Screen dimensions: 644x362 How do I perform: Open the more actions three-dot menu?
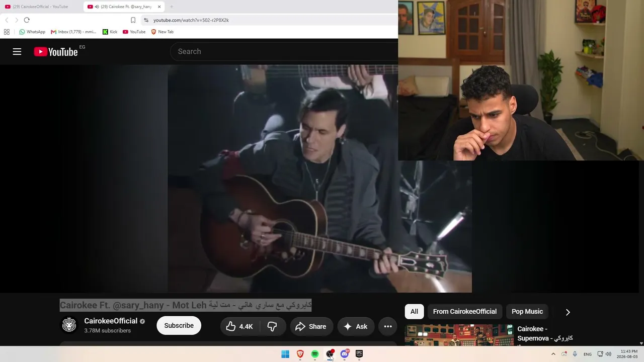[x=388, y=326]
